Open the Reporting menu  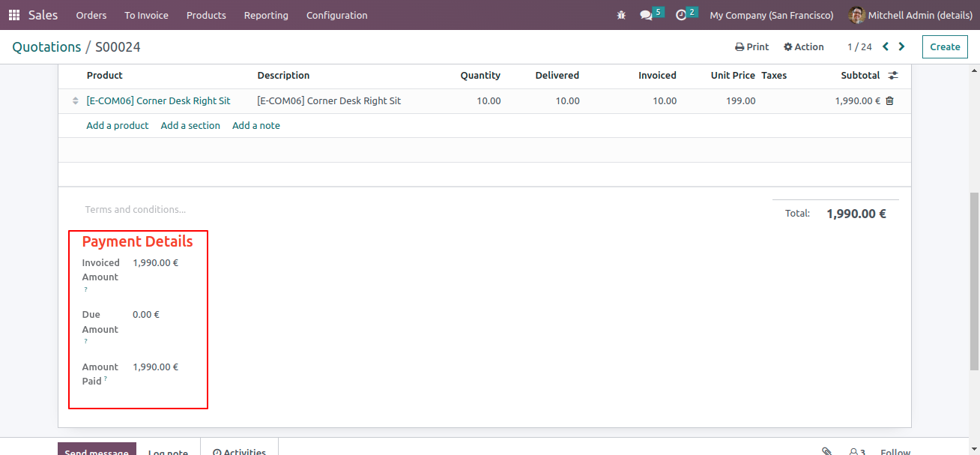point(266,15)
